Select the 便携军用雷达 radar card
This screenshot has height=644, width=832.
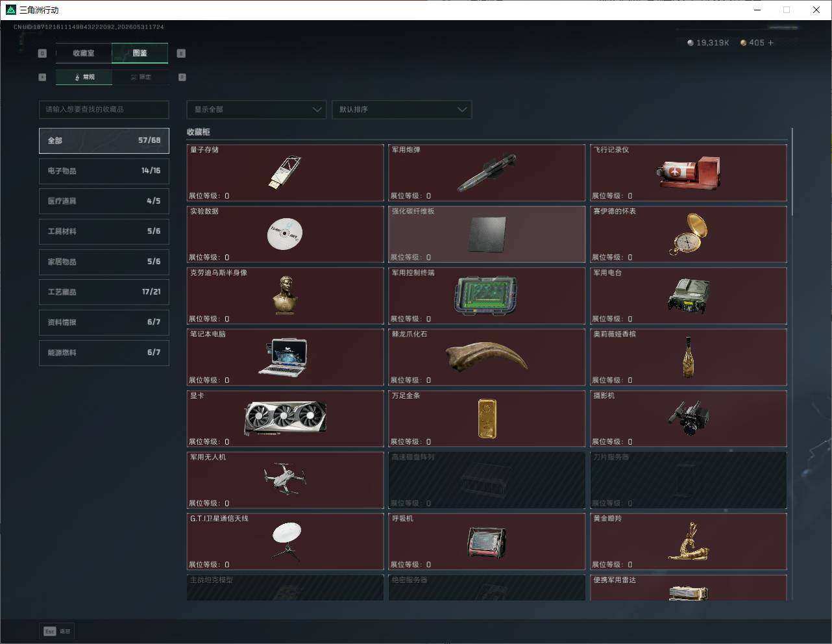689,588
